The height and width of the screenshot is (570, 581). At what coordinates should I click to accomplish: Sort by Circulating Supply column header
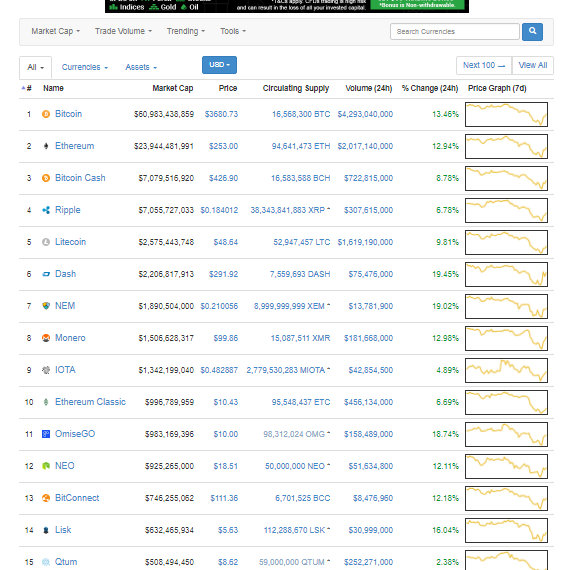click(x=296, y=88)
